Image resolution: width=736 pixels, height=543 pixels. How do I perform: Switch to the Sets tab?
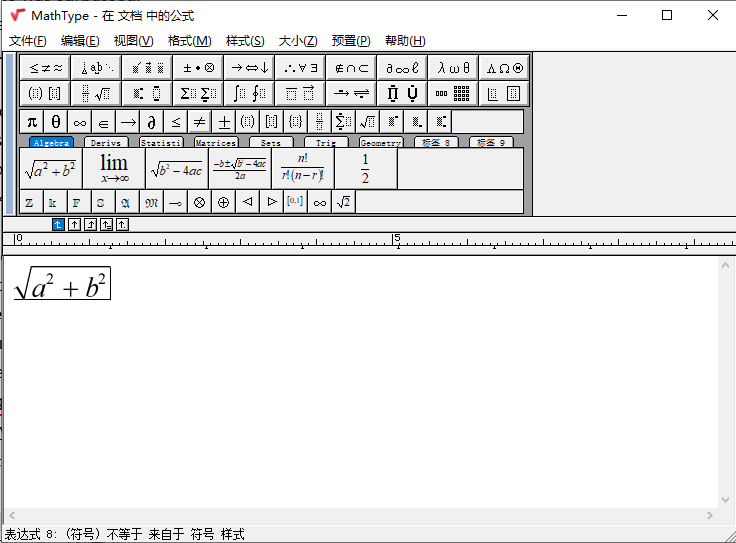[271, 142]
